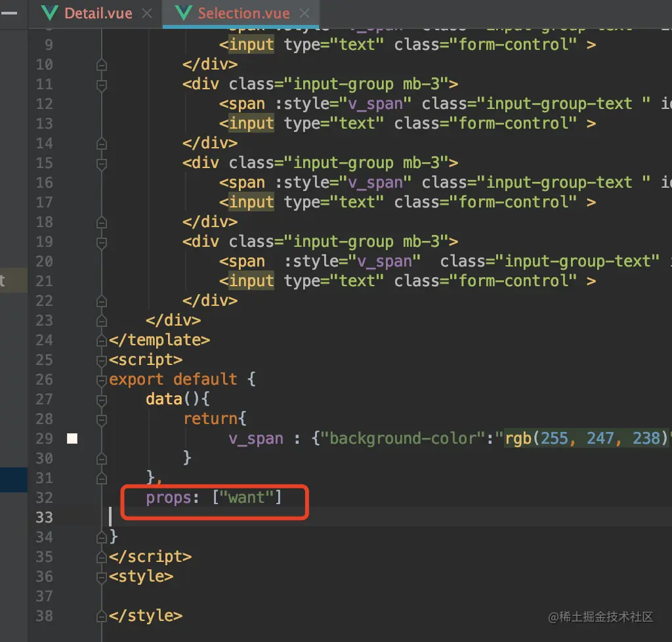Collapse the return block on line 28
Viewport: 672px width, 642px height.
tap(102, 419)
